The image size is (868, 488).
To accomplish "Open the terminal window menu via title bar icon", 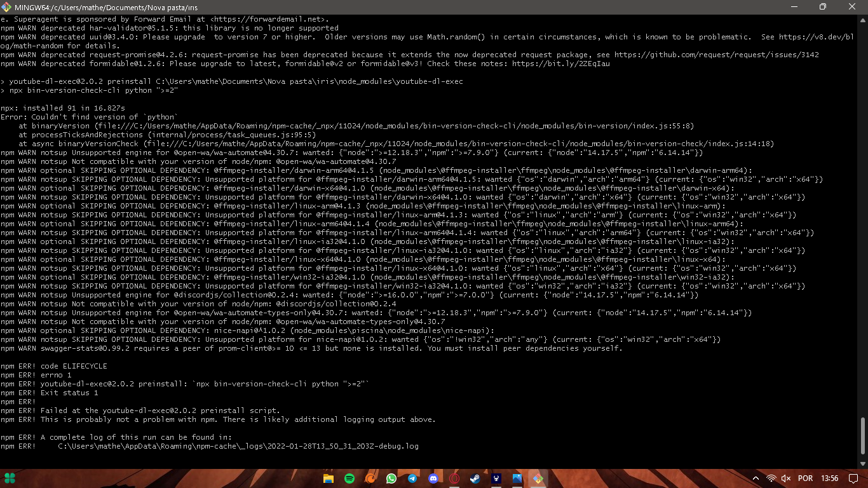I will point(7,7).
